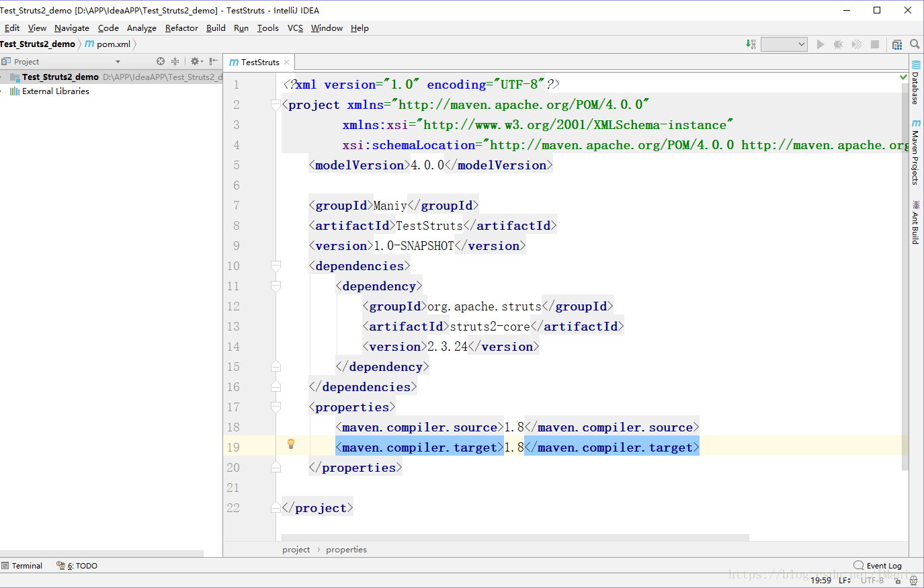Image resolution: width=924 pixels, height=588 pixels.
Task: Open the VCS menu
Action: tap(295, 28)
